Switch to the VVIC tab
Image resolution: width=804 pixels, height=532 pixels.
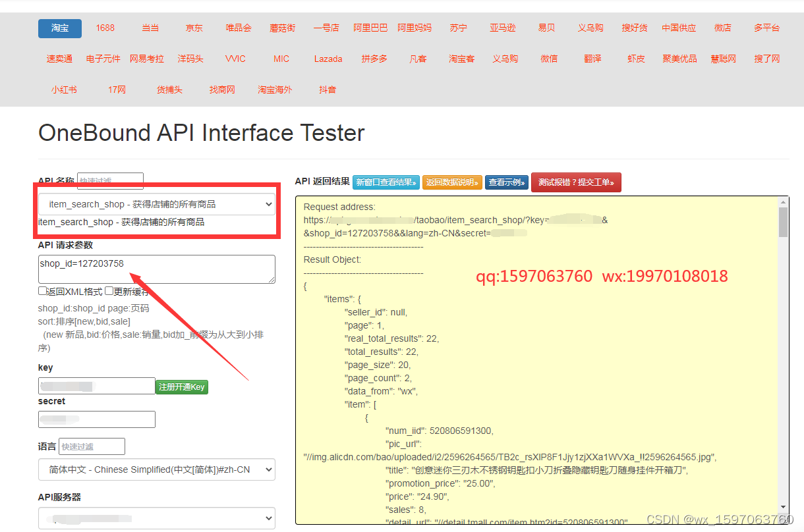pyautogui.click(x=235, y=59)
